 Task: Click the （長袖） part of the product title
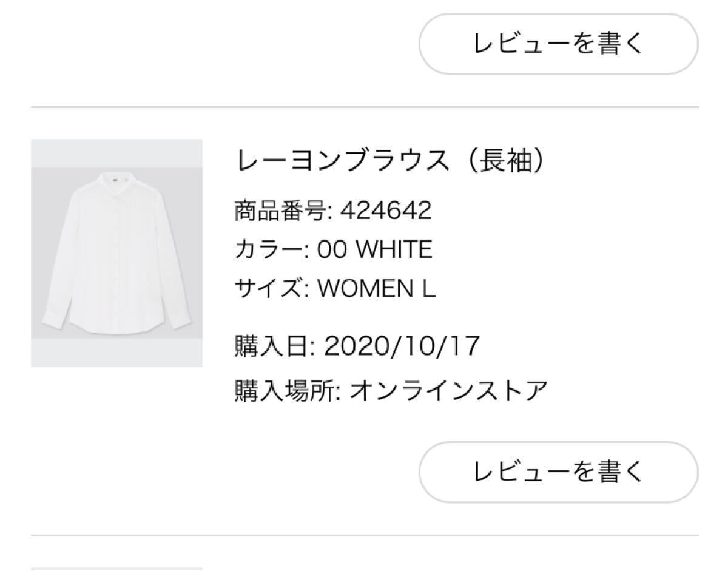coord(502,162)
